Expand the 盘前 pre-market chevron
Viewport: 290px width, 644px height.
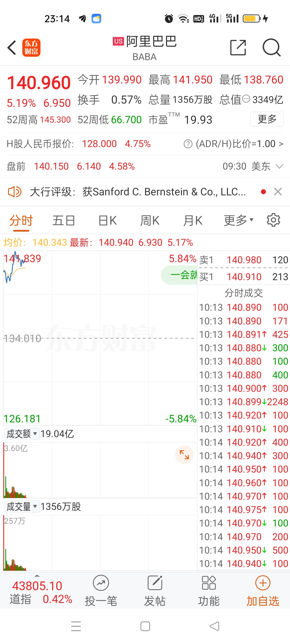tap(280, 167)
